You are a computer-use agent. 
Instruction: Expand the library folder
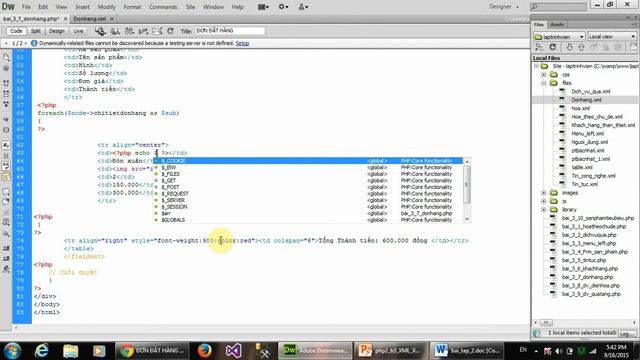544,209
